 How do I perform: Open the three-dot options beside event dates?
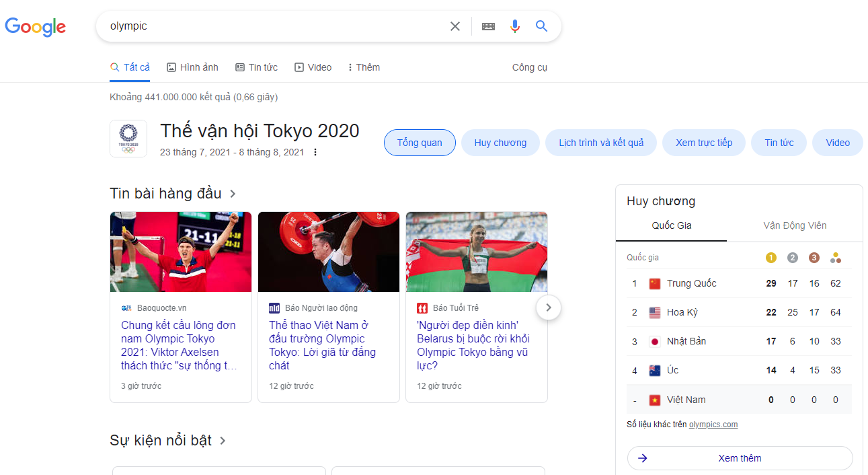[x=315, y=153]
